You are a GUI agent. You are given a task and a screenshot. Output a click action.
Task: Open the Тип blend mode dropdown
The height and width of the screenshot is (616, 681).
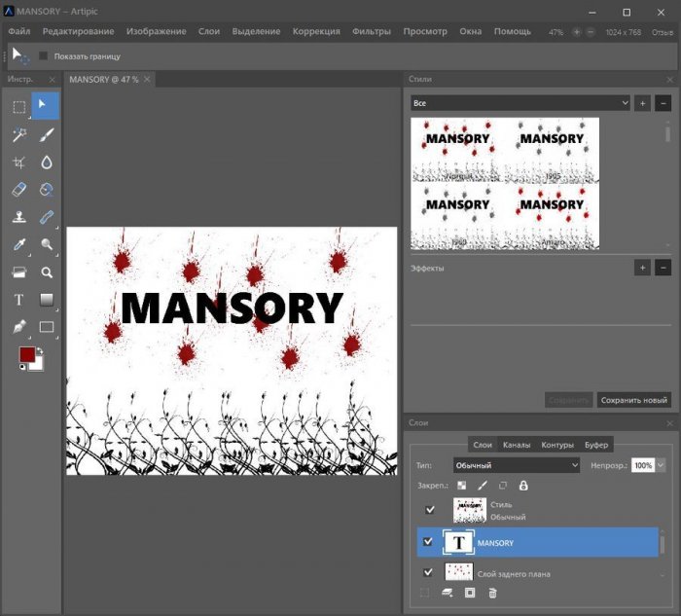tap(517, 465)
